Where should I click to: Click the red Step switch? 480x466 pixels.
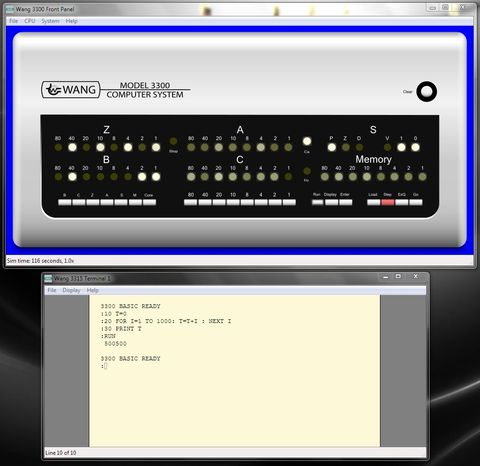click(388, 202)
